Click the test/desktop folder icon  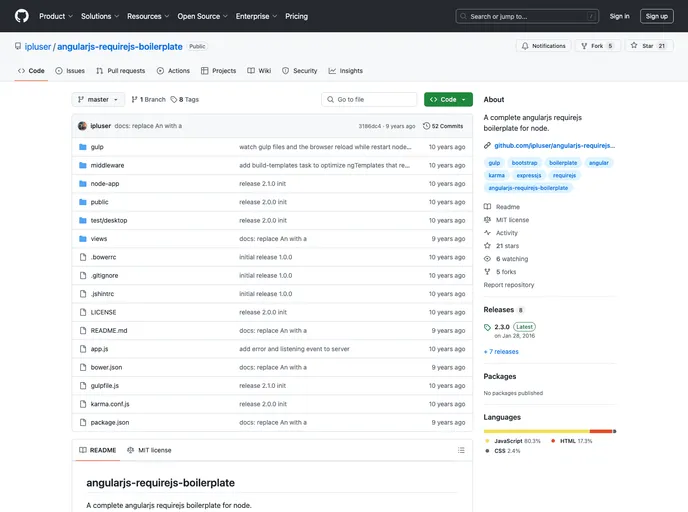pos(82,220)
